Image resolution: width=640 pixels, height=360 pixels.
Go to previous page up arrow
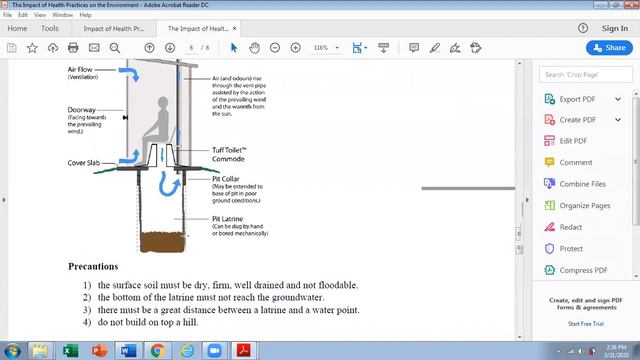pos(149,48)
